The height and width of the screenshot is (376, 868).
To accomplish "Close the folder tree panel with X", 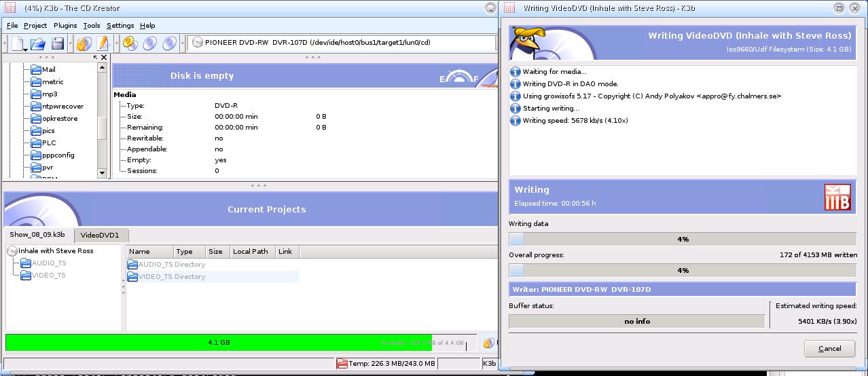I will 104,58.
